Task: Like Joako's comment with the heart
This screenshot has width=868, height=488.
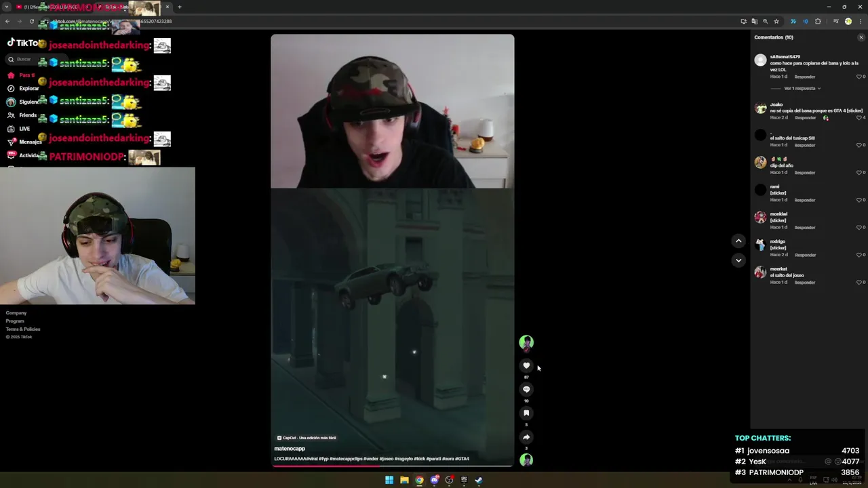Action: click(859, 118)
